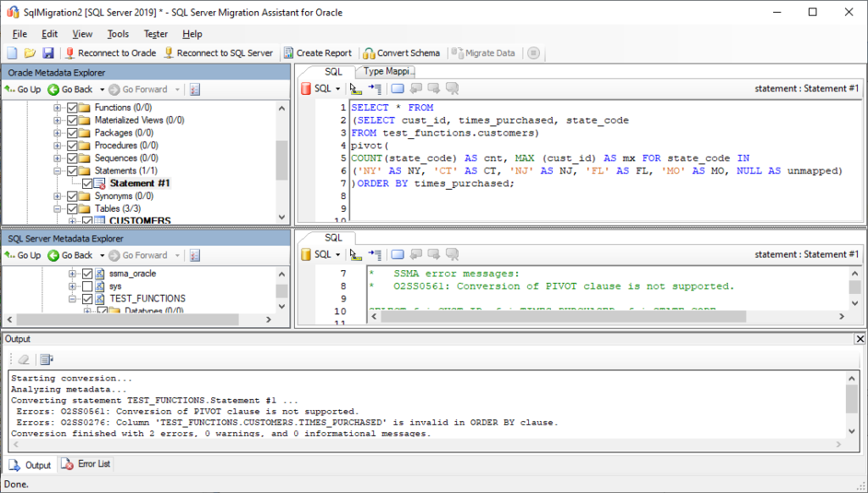The height and width of the screenshot is (493, 868).
Task: Click SQL Server editor horizontal scrollbar thumb
Action: pyautogui.click(x=564, y=317)
